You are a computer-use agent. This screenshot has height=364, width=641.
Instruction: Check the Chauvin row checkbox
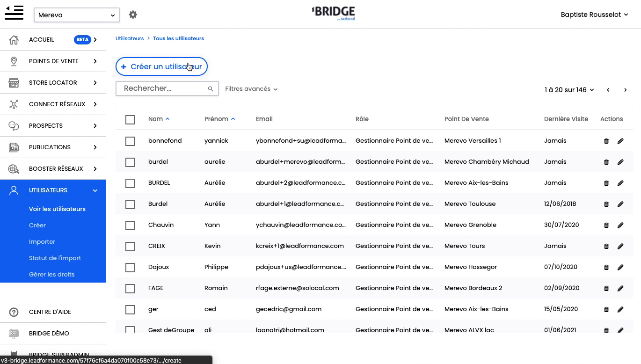(130, 226)
